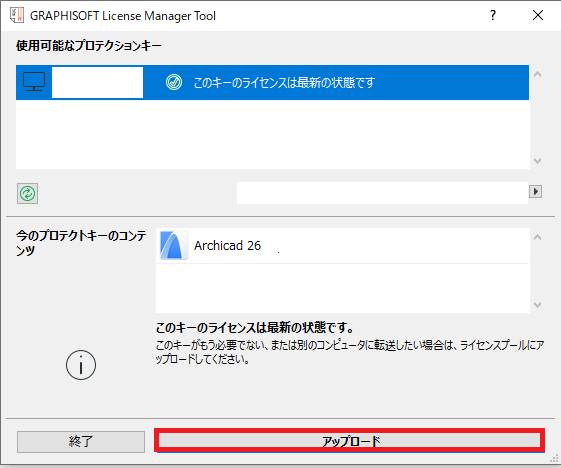Screen dimensions: 561x468
Task: Select the Archicad 26 license entry
Action: coord(342,245)
